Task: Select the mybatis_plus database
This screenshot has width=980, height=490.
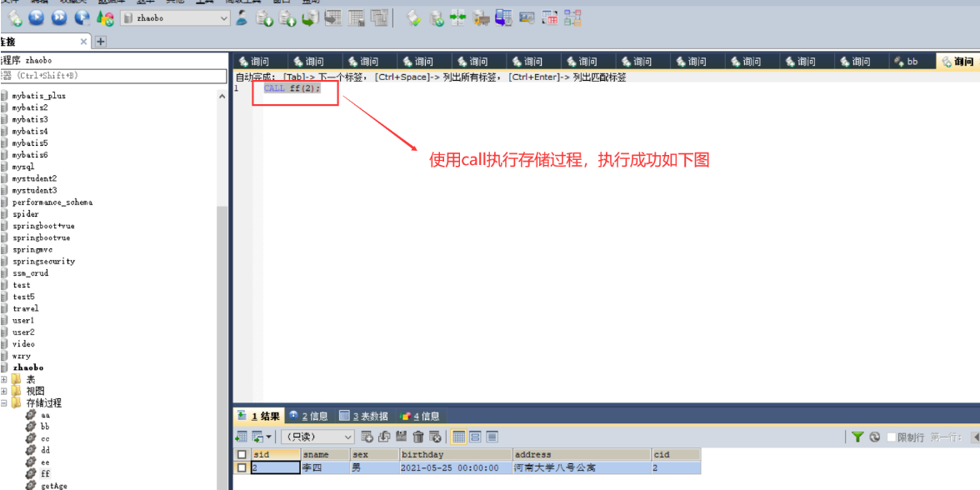Action: pos(38,96)
